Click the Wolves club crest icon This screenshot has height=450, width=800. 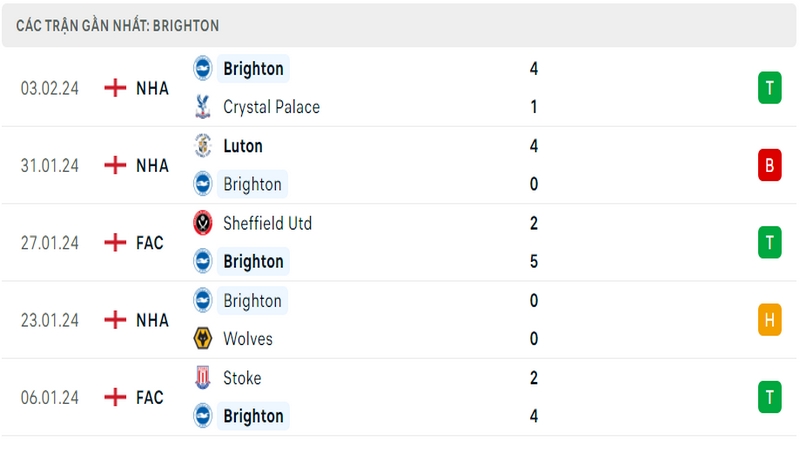coord(203,339)
